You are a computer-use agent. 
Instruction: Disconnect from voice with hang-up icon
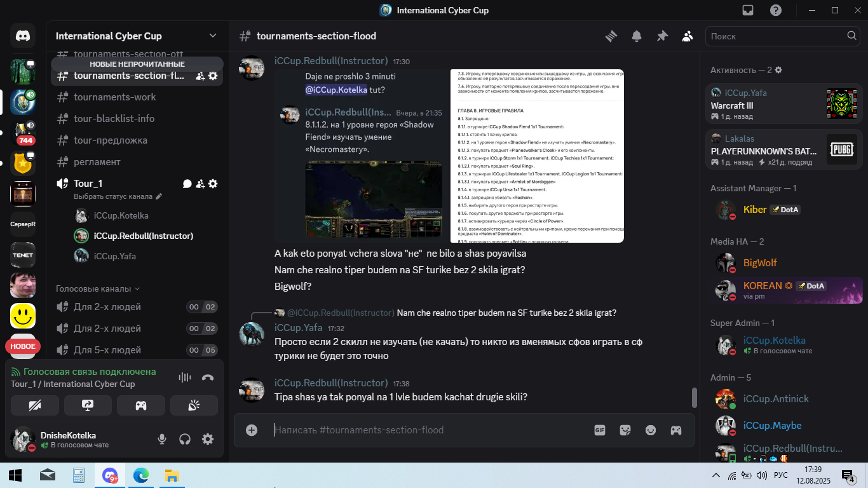coord(208,377)
